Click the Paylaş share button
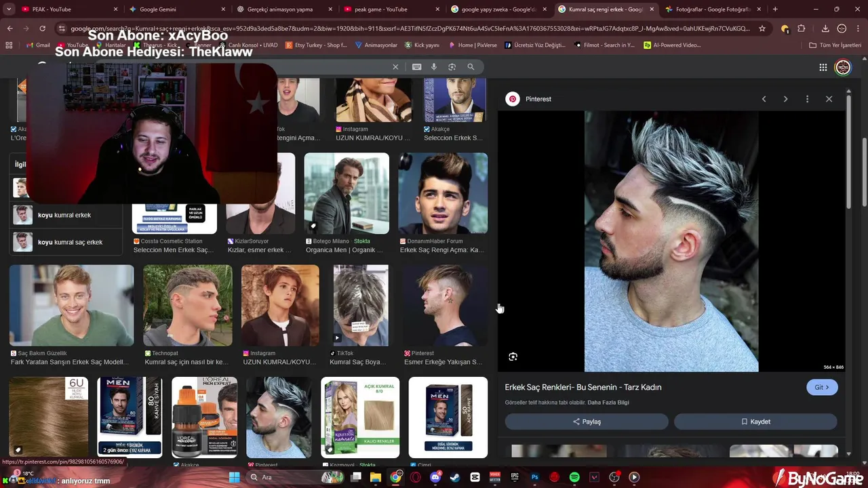Screen dimensions: 868x488 pyautogui.click(x=587, y=422)
